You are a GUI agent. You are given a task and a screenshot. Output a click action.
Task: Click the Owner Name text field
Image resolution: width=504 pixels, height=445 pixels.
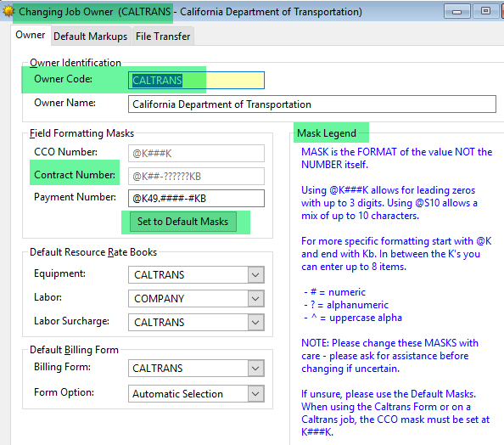(x=311, y=104)
